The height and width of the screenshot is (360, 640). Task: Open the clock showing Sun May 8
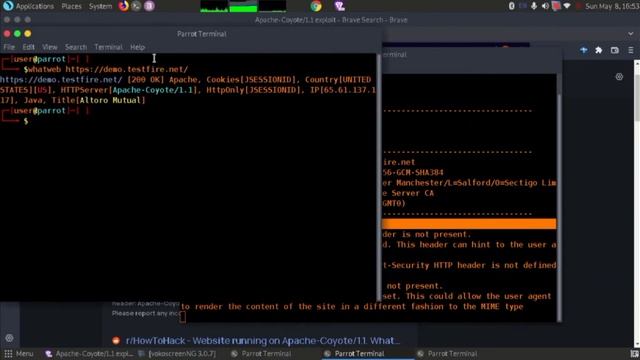[x=612, y=6]
